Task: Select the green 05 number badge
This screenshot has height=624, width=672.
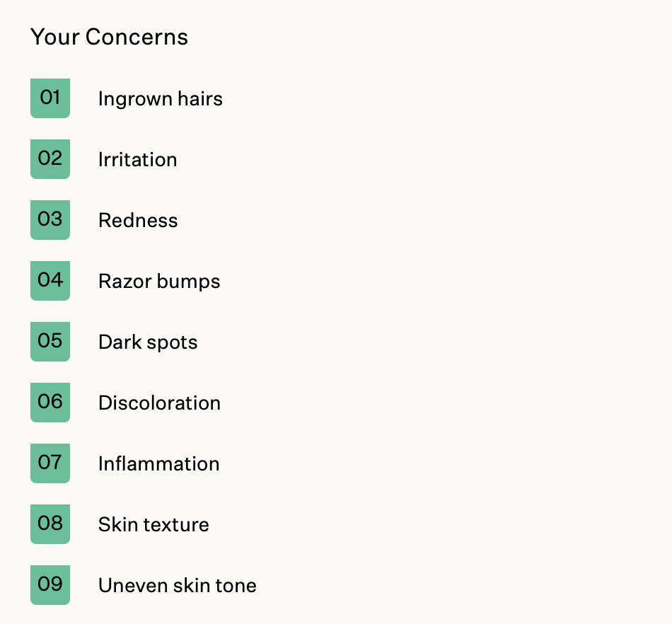Action: point(50,341)
